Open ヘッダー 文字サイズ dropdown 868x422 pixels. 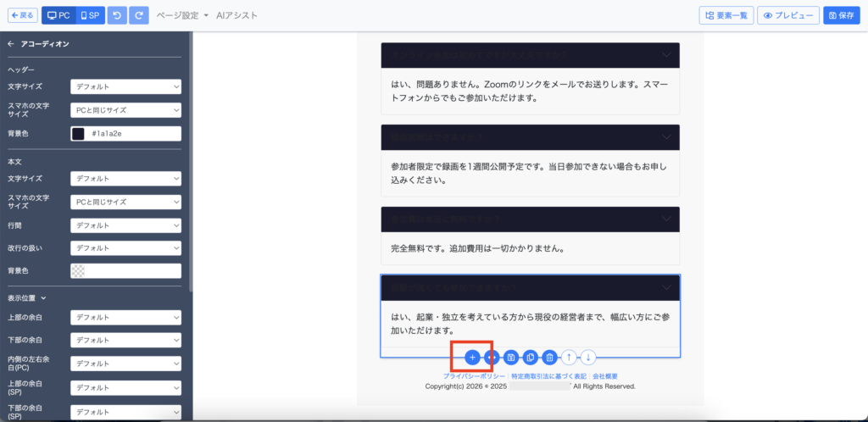125,86
